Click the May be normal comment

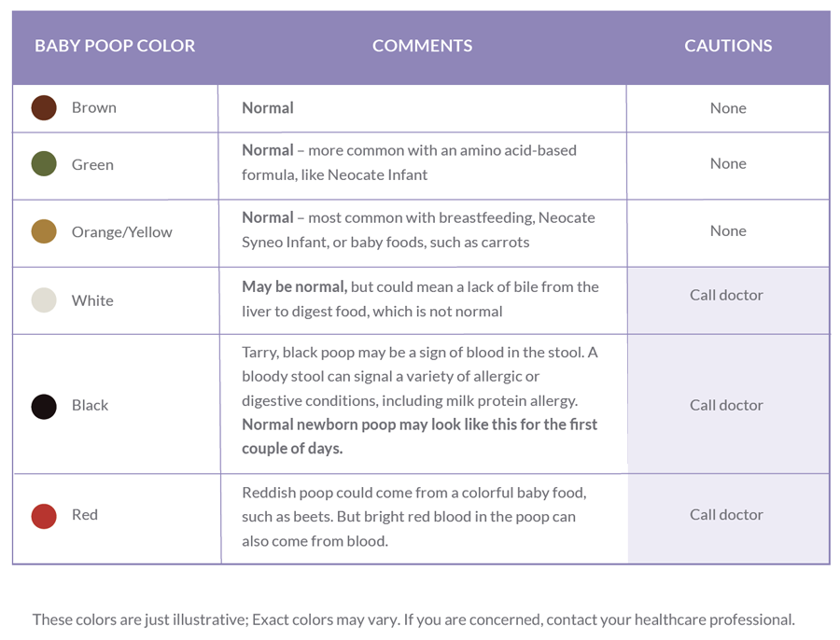pos(420,299)
